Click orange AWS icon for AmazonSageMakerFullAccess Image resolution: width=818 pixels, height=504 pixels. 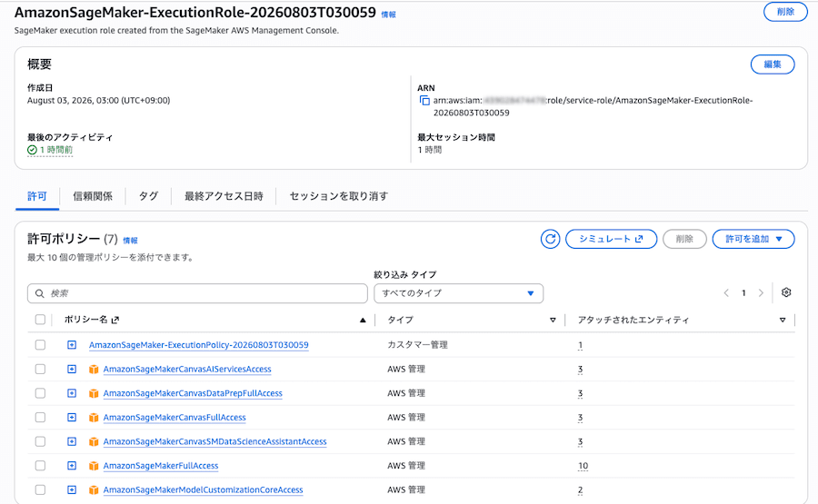[94, 466]
